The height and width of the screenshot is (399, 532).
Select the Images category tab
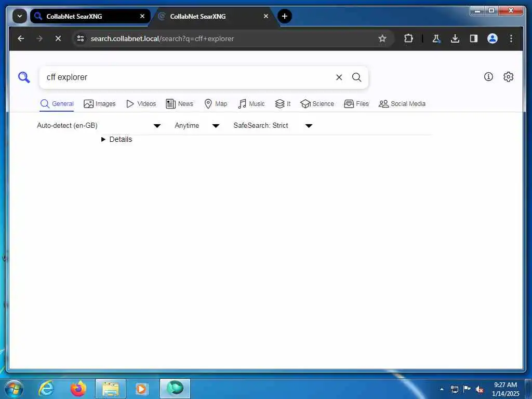pyautogui.click(x=99, y=104)
